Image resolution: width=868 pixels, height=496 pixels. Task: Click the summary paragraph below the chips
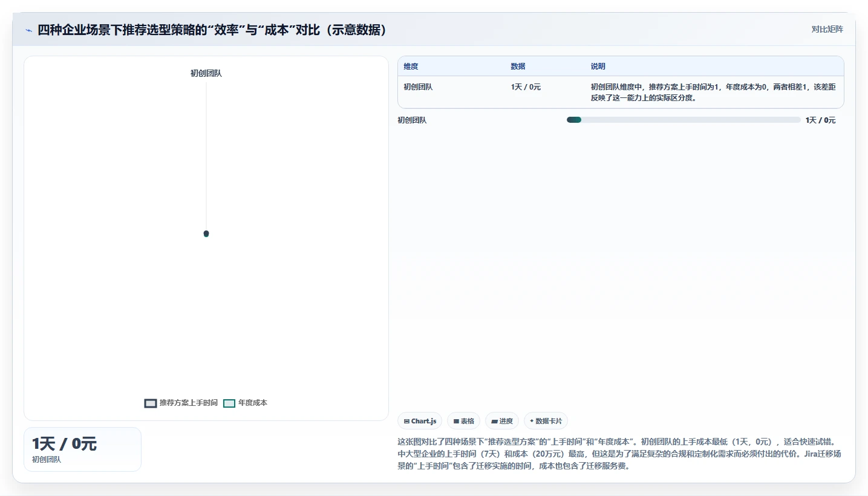[621, 454]
